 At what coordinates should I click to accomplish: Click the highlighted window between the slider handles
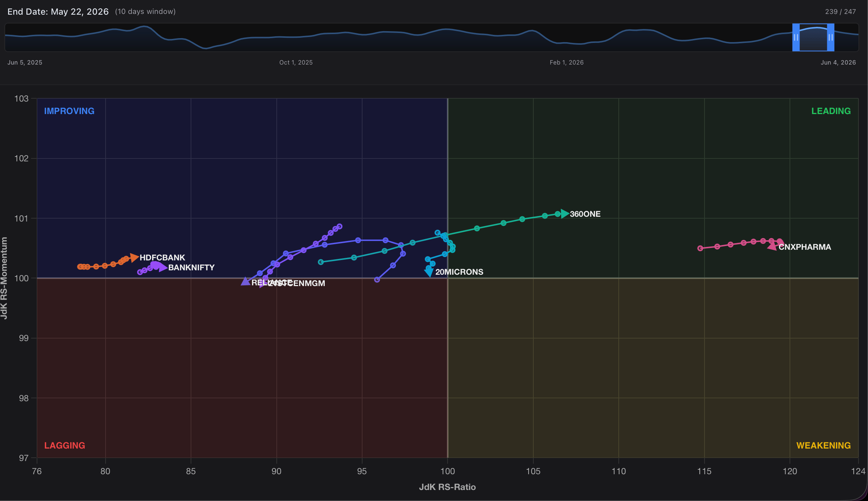tap(813, 37)
